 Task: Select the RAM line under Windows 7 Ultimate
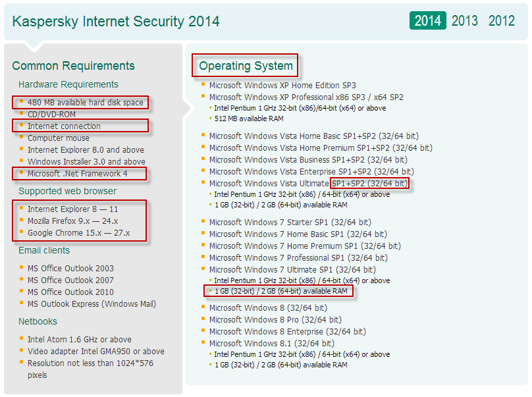pyautogui.click(x=281, y=291)
